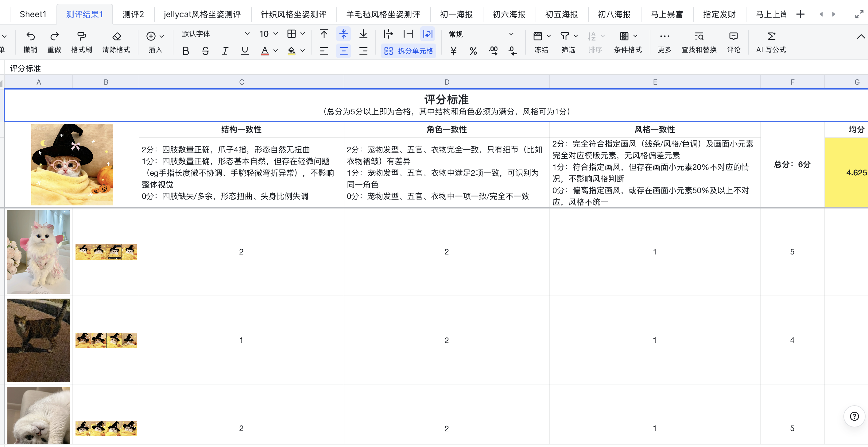
Task: Click the clear format (清除格式) eraser icon
Action: pos(116,36)
